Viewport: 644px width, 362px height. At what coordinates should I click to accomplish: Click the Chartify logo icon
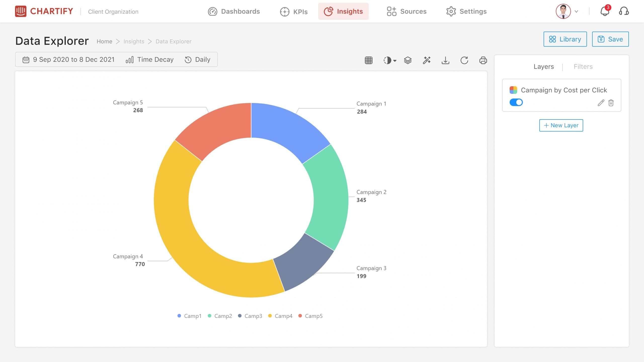pyautogui.click(x=21, y=11)
